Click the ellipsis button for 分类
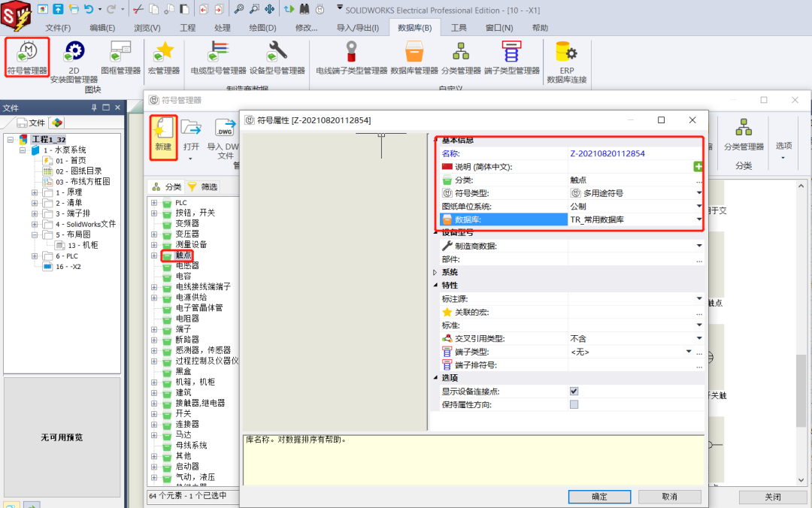The width and height of the screenshot is (812, 508). 699,180
